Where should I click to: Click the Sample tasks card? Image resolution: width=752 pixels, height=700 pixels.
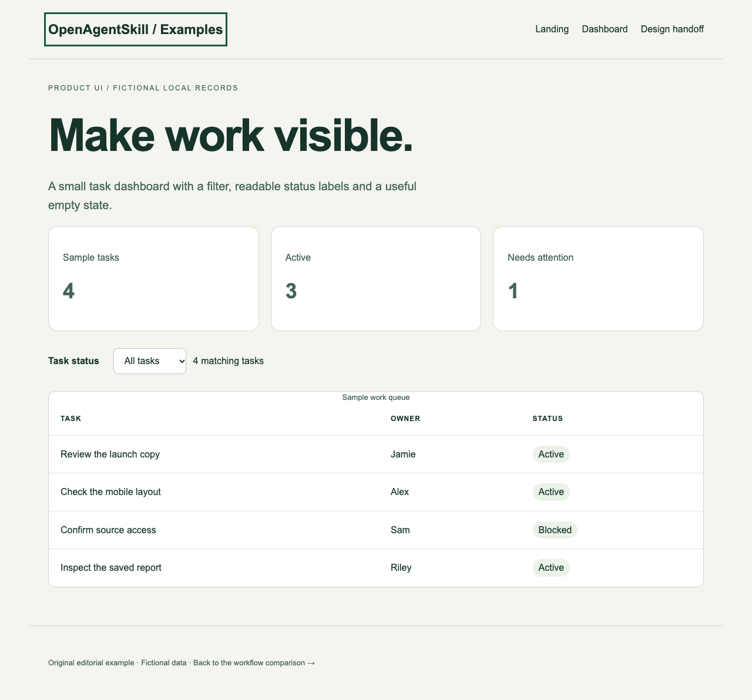click(x=153, y=279)
